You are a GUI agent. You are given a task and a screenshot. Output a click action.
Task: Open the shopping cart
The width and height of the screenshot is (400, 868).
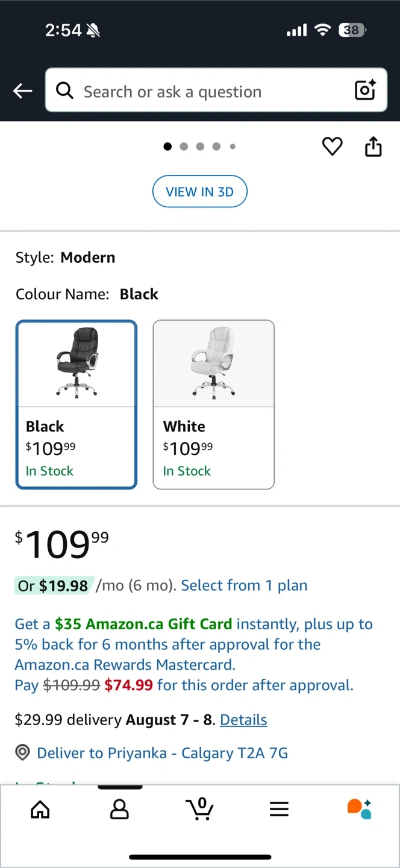(x=199, y=809)
